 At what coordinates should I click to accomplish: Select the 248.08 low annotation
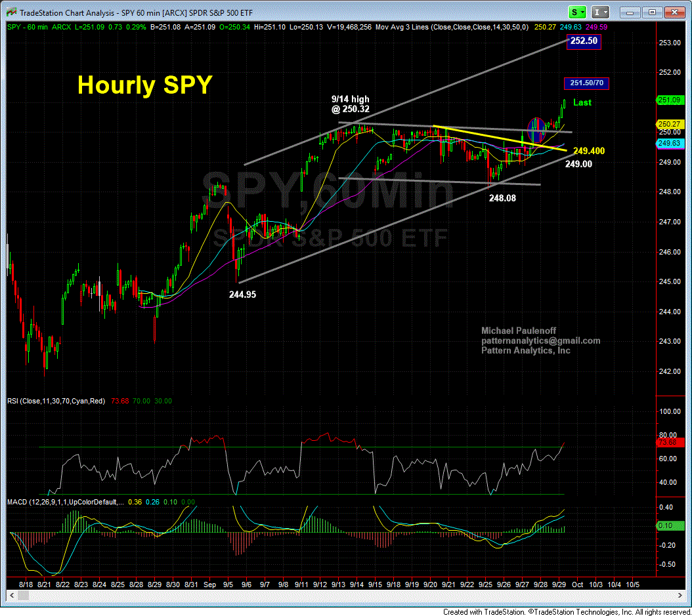point(502,198)
